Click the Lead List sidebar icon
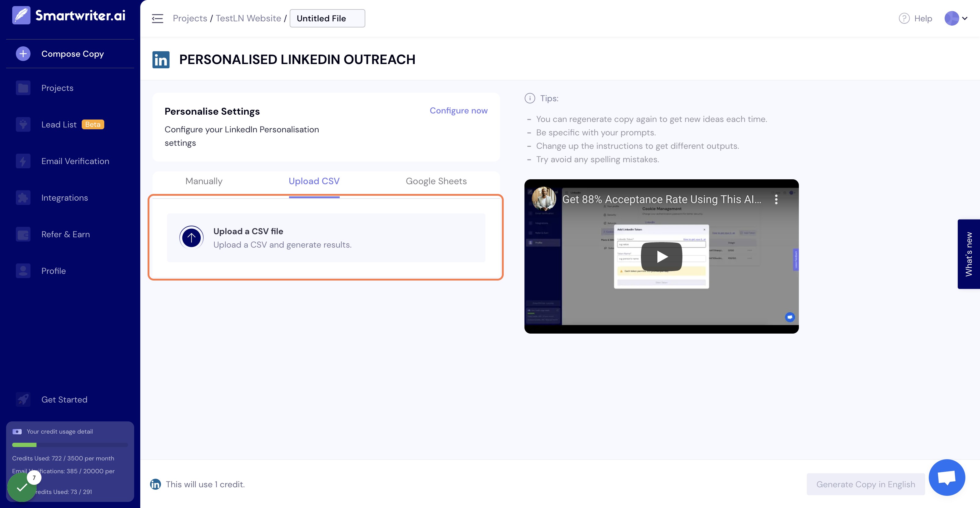This screenshot has height=508, width=980. click(23, 124)
